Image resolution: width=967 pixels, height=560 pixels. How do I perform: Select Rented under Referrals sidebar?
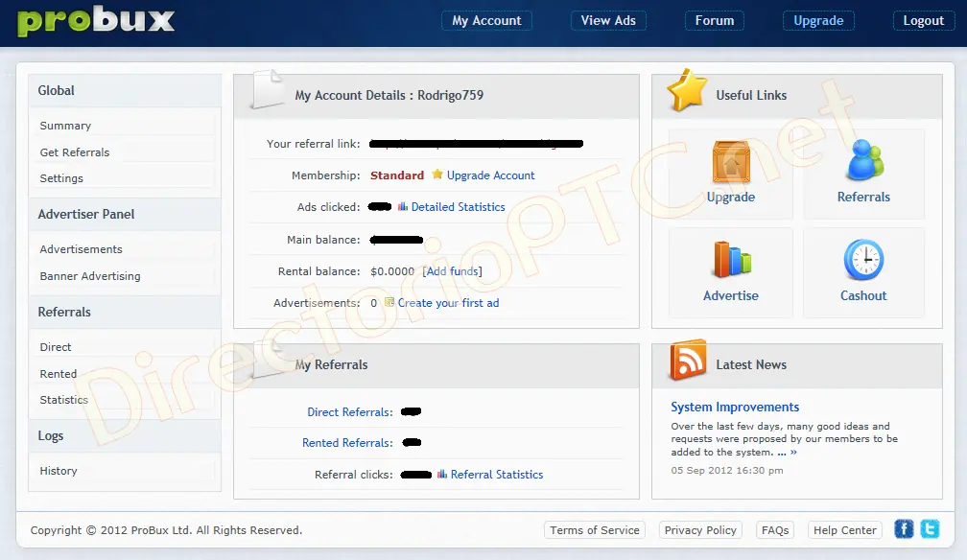pos(58,374)
